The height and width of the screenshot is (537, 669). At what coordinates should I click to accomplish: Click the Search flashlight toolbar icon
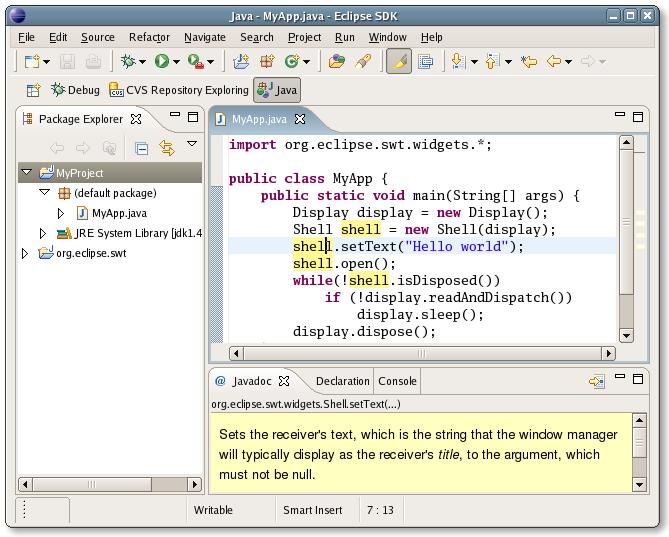pyautogui.click(x=363, y=62)
